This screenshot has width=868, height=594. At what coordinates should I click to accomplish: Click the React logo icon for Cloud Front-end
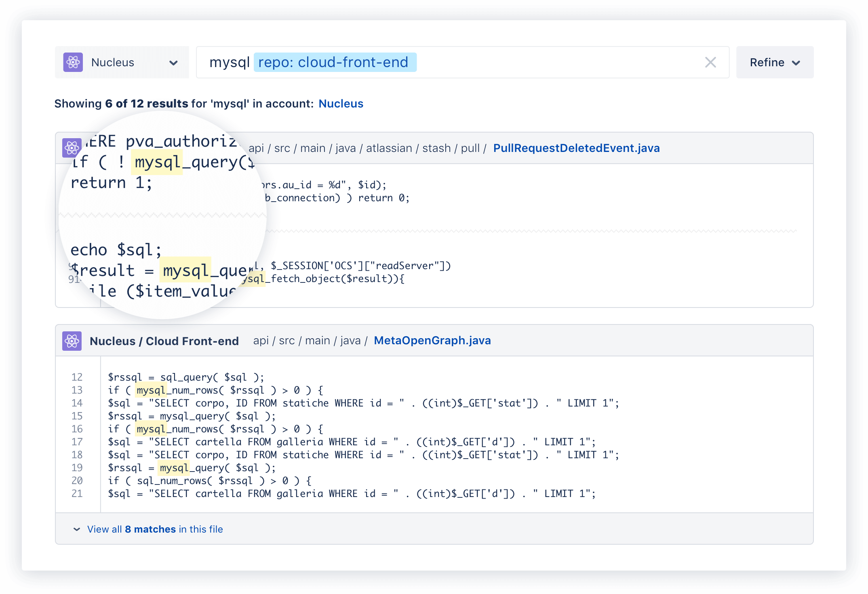[x=73, y=340]
